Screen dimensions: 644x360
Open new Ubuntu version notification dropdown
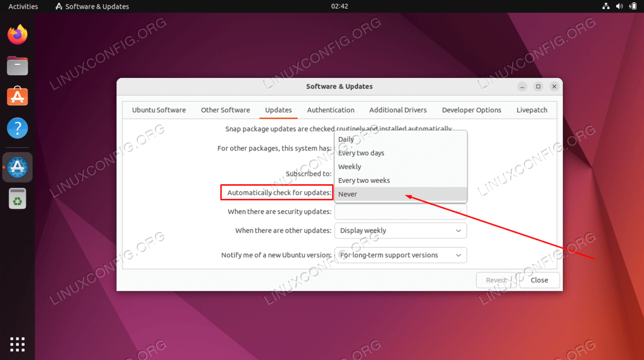(400, 255)
